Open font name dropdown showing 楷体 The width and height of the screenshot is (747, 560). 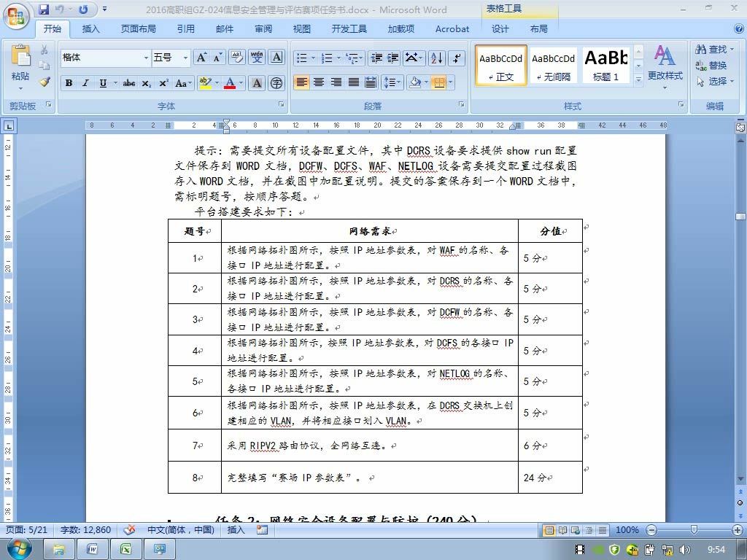146,58
